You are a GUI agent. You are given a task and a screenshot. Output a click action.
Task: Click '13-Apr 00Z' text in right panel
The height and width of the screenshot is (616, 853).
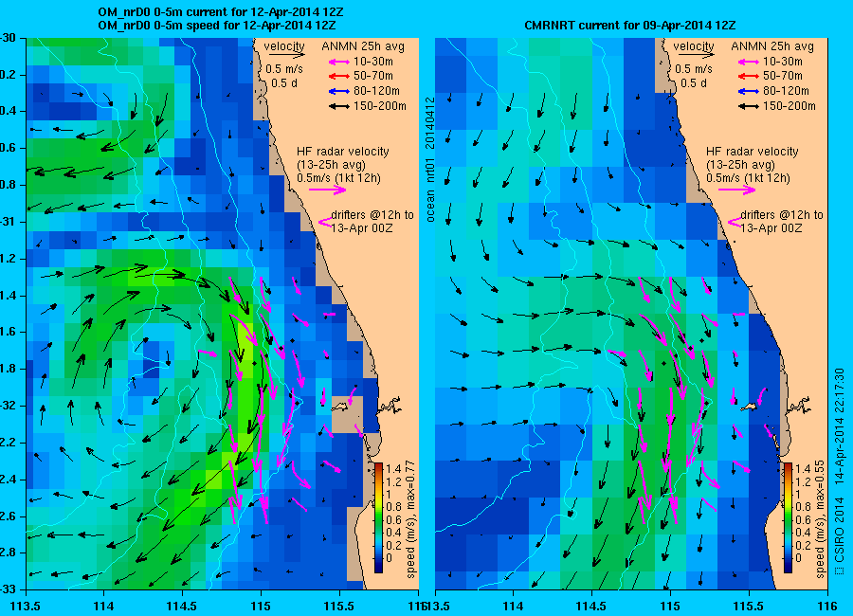771,228
